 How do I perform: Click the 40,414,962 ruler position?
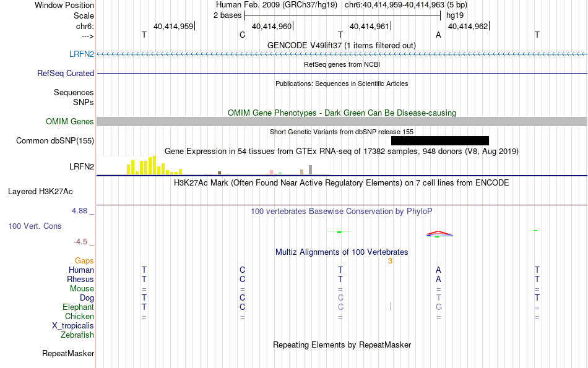(x=468, y=26)
